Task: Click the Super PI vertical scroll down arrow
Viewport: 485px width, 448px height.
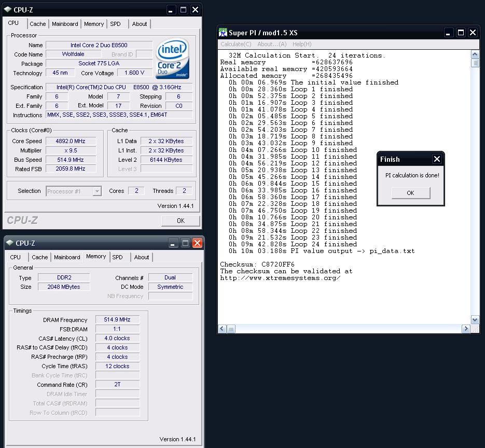Action: tap(475, 319)
